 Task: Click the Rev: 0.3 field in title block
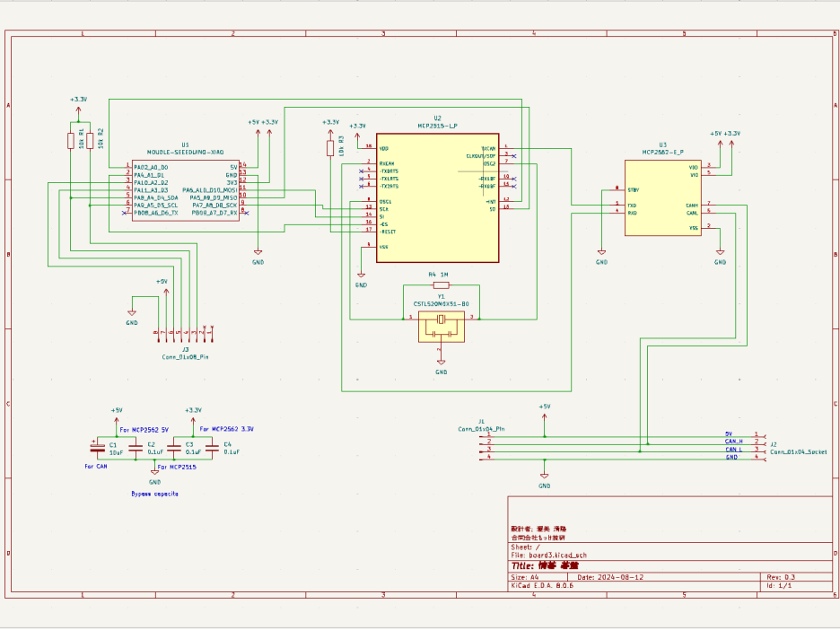pos(781,577)
